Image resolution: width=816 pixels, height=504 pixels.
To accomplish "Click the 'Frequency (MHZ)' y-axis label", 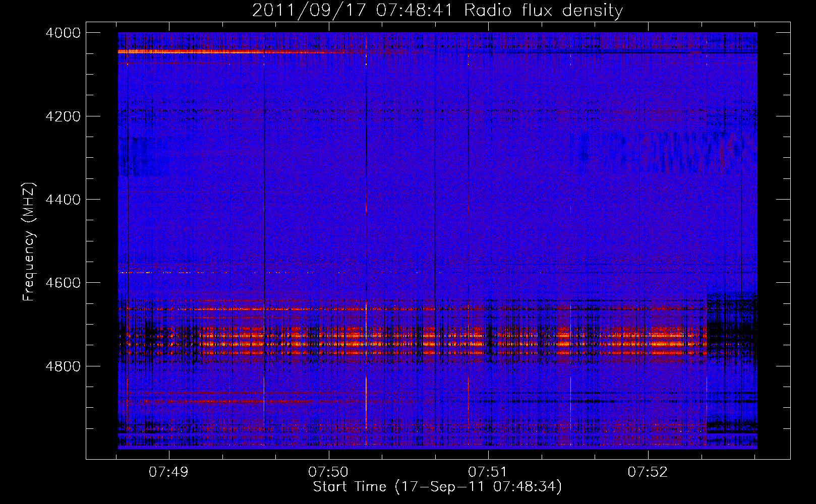I will pyautogui.click(x=29, y=242).
